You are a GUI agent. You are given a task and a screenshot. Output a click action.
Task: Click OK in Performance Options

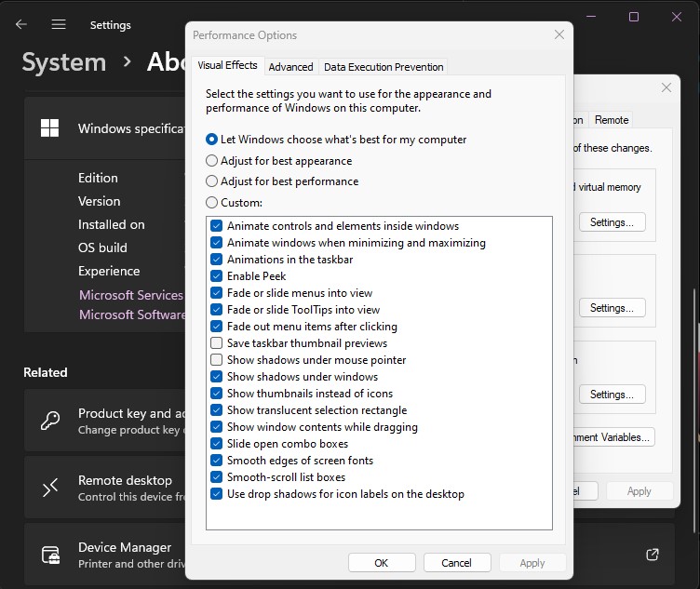click(x=382, y=563)
